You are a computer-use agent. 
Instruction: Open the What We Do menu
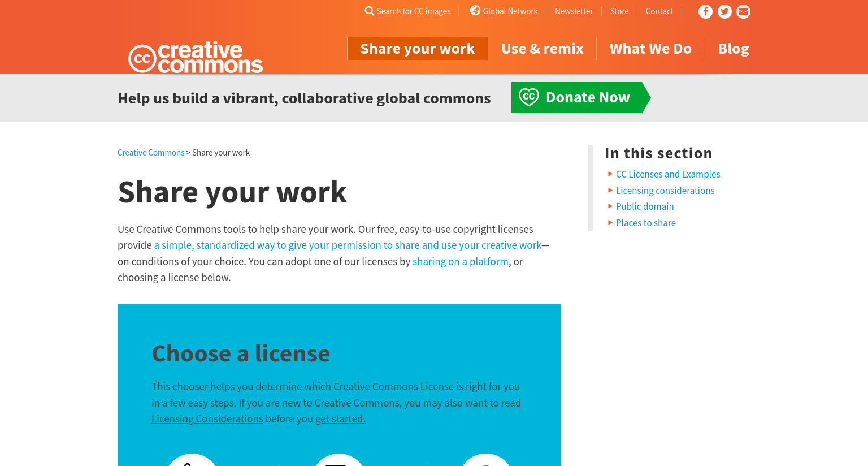click(x=650, y=49)
